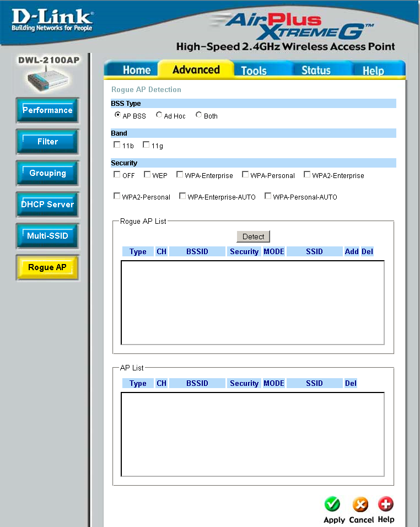Image resolution: width=420 pixels, height=527 pixels.
Task: Open the Performance sidebar section
Action: [x=47, y=110]
